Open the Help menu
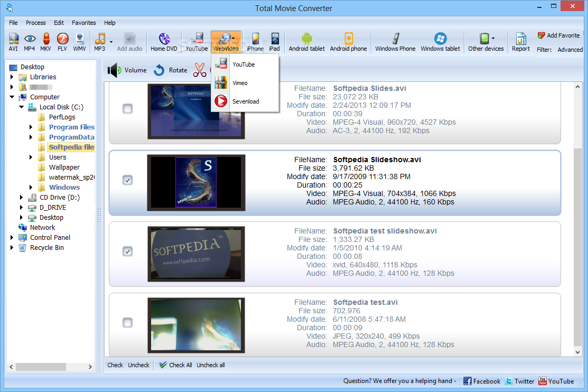Image resolution: width=588 pixels, height=392 pixels. tap(110, 23)
